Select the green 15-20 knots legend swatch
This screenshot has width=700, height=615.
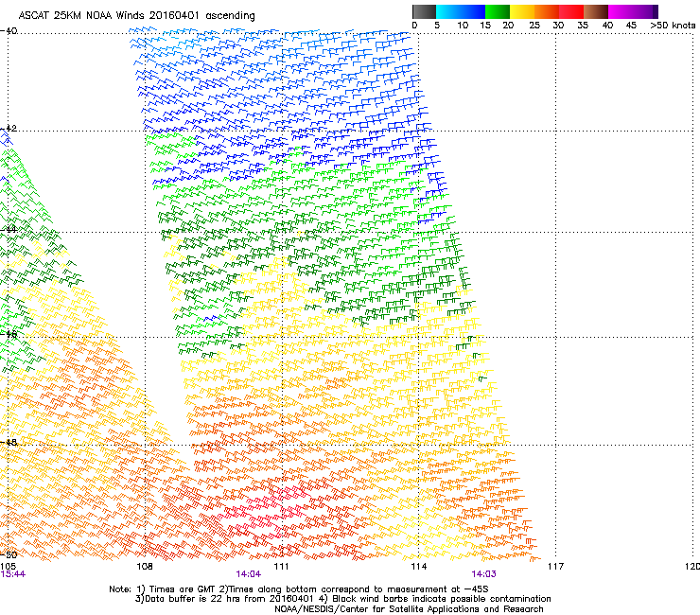click(498, 11)
